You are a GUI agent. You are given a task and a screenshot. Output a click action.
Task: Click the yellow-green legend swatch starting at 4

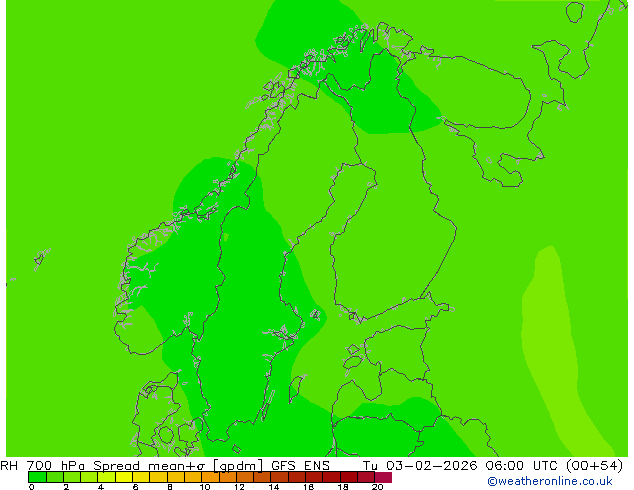pos(107,477)
